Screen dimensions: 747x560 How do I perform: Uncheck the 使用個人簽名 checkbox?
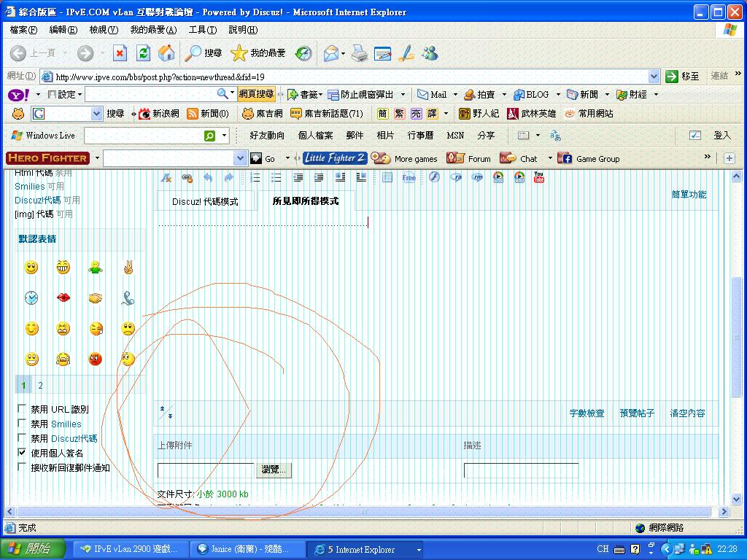click(22, 453)
